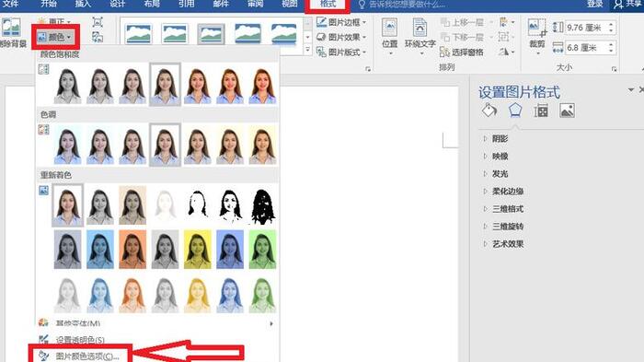This screenshot has height=362, width=644.
Task: Select the Effects pentagon icon
Action: pos(515,111)
